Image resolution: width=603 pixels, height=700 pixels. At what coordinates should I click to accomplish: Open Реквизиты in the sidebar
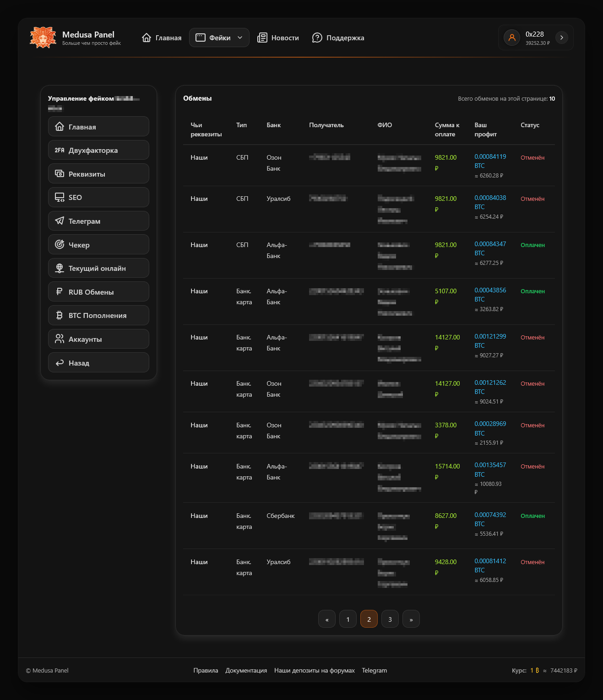point(98,174)
